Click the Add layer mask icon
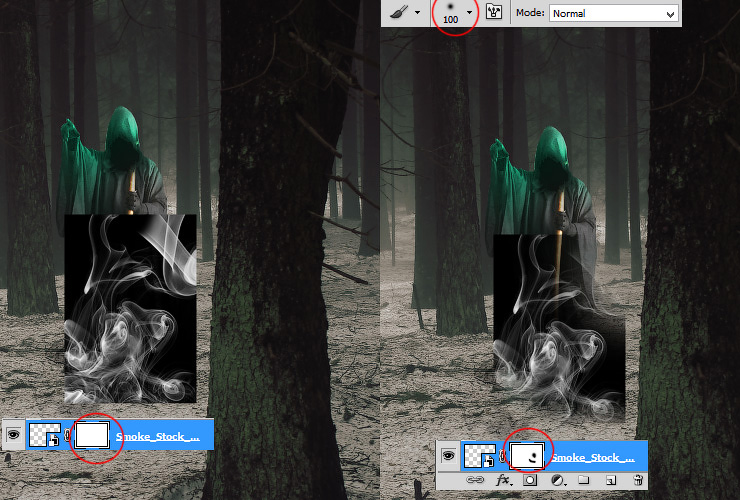This screenshot has height=500, width=740. (530, 480)
